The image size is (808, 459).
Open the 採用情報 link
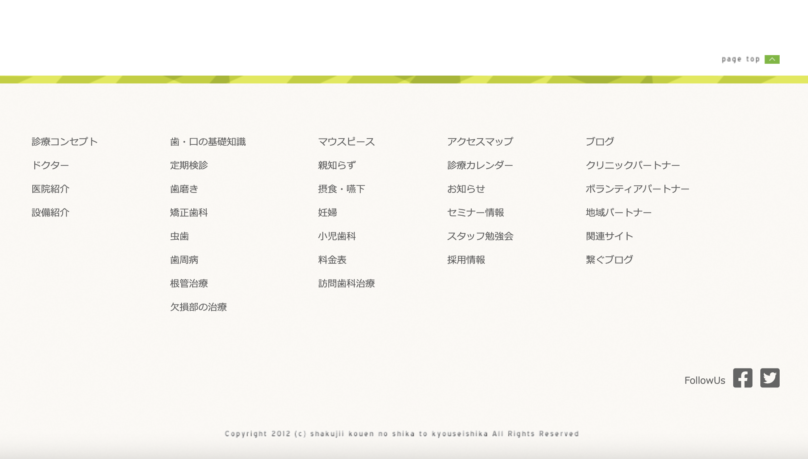point(466,260)
